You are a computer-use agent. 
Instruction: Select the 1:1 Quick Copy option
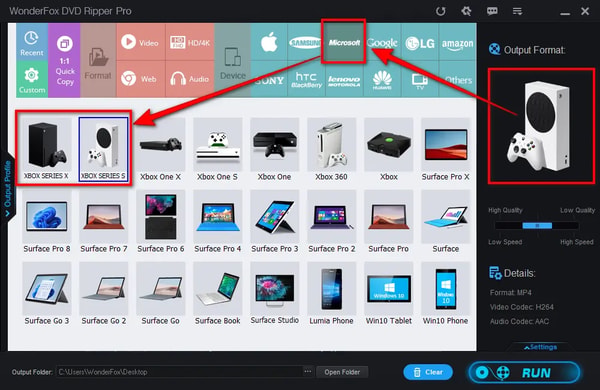[x=65, y=60]
